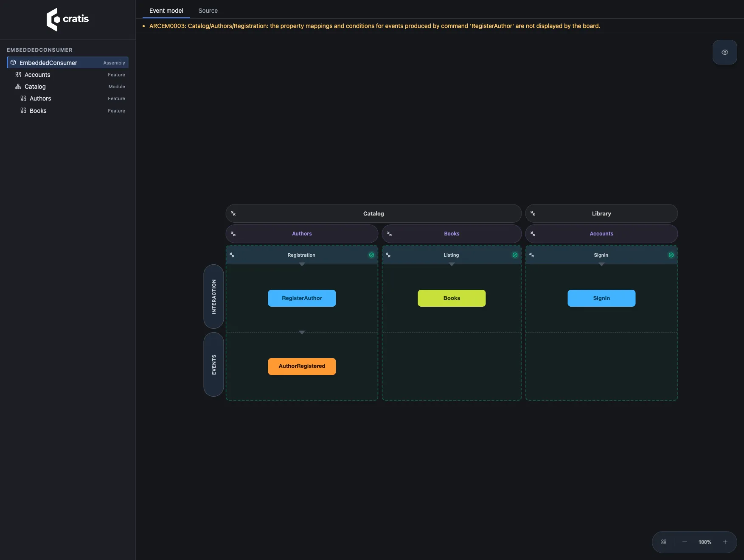Click the Books feature grid icon in sidebar
Image resolution: width=744 pixels, height=560 pixels.
[x=23, y=111]
